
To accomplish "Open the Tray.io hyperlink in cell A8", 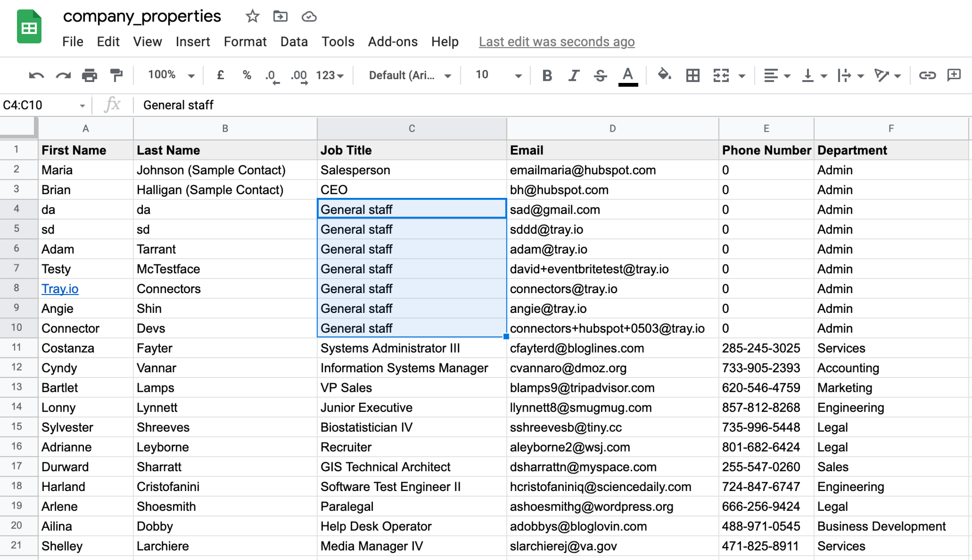I will point(60,289).
